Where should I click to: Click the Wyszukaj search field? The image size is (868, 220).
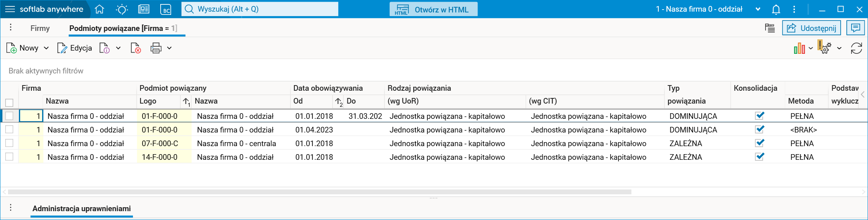(x=260, y=9)
